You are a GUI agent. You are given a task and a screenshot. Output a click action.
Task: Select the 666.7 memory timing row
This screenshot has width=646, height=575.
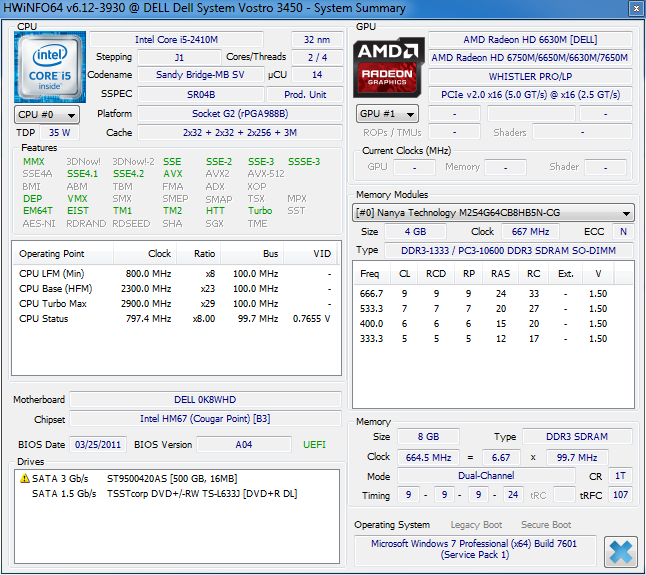point(493,294)
